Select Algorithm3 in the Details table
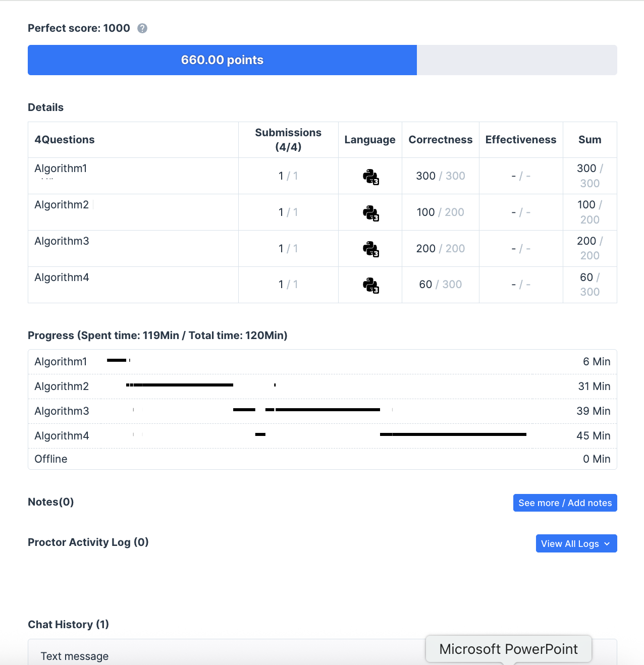 click(x=62, y=241)
